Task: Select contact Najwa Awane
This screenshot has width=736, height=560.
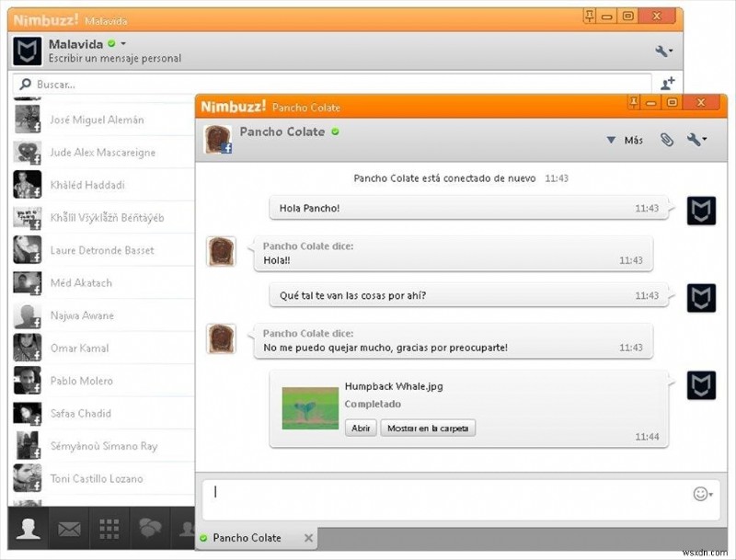Action: pyautogui.click(x=102, y=315)
